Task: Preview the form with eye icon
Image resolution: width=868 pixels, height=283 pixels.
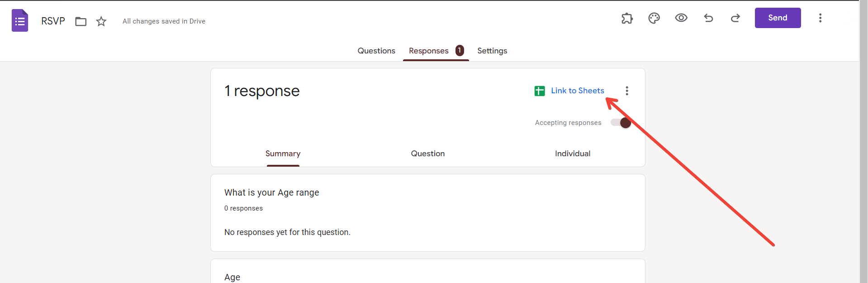Action: tap(681, 18)
